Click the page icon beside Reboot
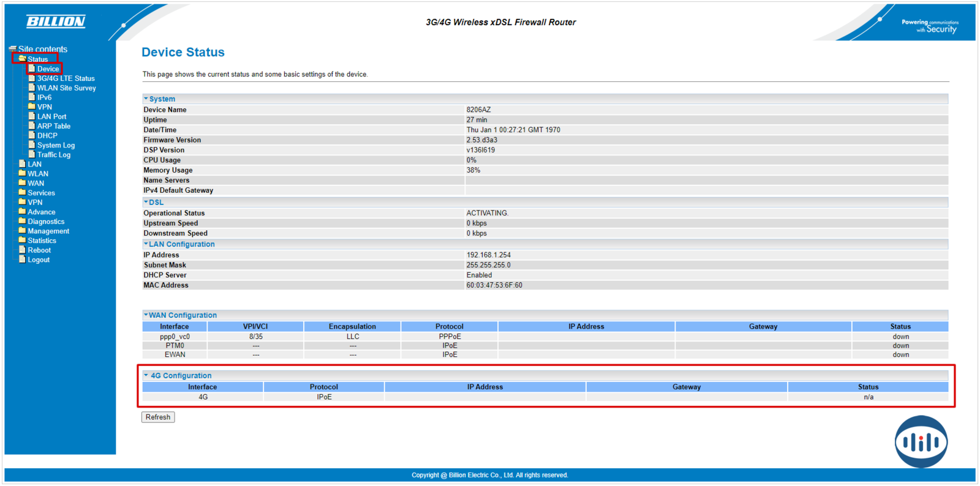980x486 pixels. [x=22, y=250]
